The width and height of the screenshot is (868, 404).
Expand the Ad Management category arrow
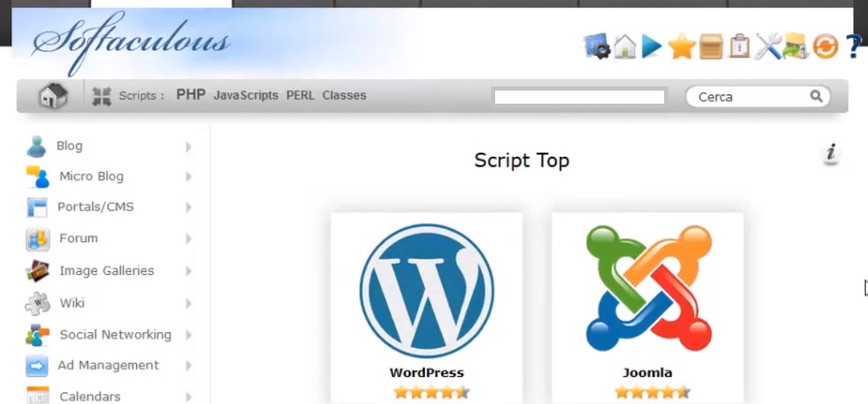[x=188, y=366]
